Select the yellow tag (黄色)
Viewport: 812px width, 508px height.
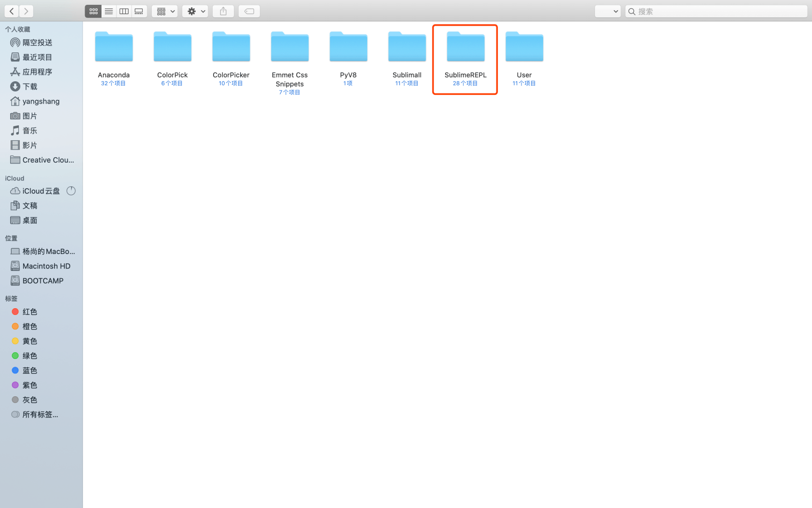click(41, 341)
